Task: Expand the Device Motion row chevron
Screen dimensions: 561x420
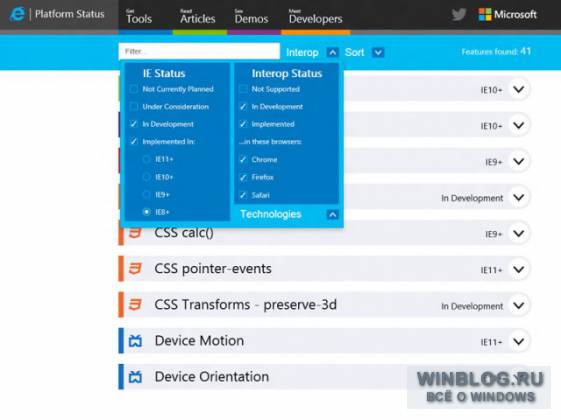Action: coord(519,341)
